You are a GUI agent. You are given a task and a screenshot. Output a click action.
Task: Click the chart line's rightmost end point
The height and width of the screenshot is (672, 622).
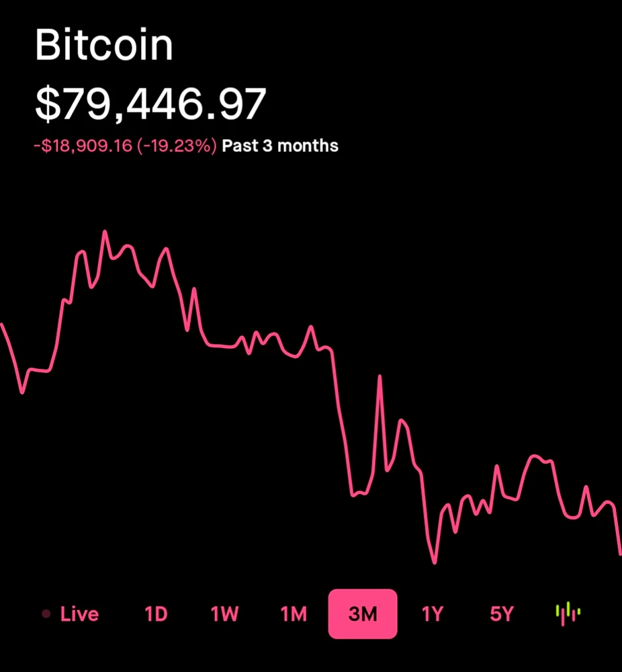pos(619,554)
